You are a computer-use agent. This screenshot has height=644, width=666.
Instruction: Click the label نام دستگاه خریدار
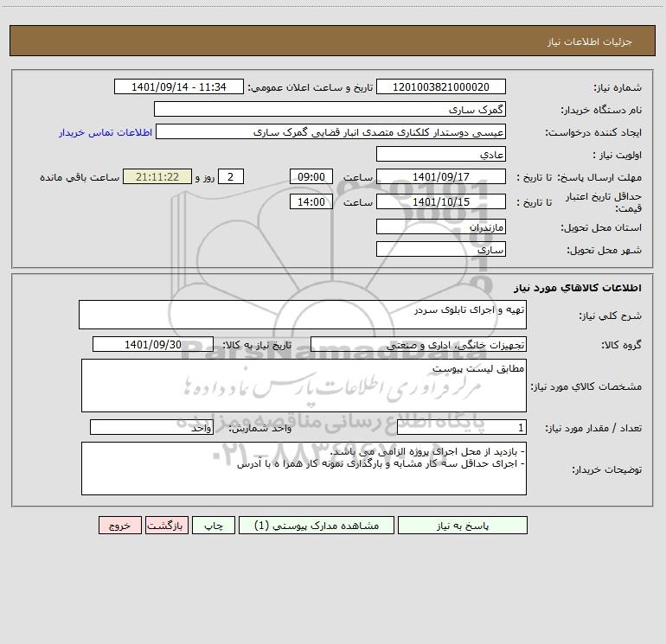point(601,111)
